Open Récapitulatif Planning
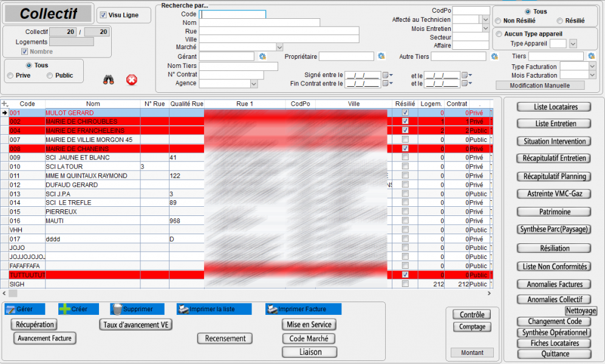Image resolution: width=605 pixels, height=364 pixels. click(x=554, y=177)
